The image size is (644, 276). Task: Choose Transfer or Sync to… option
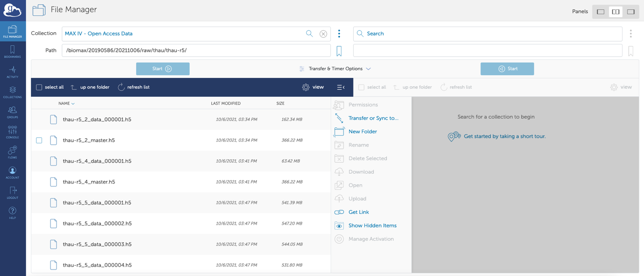point(373,118)
